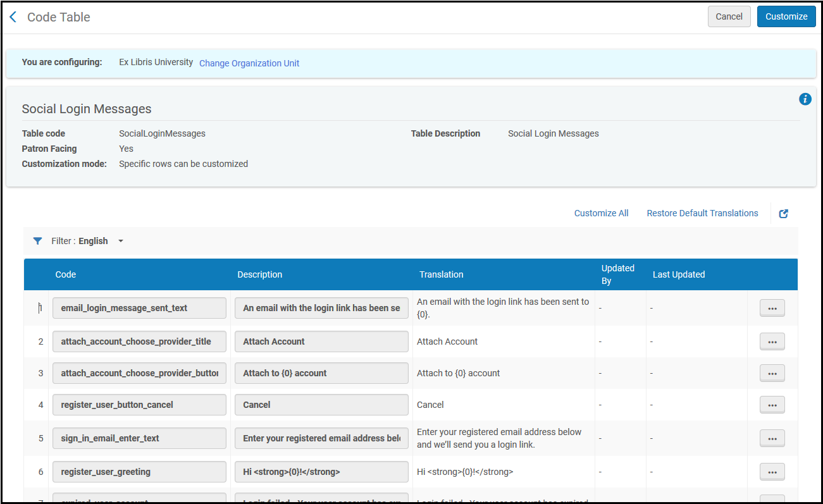
Task: Click the email login link description field in row 1
Action: pyautogui.click(x=321, y=308)
